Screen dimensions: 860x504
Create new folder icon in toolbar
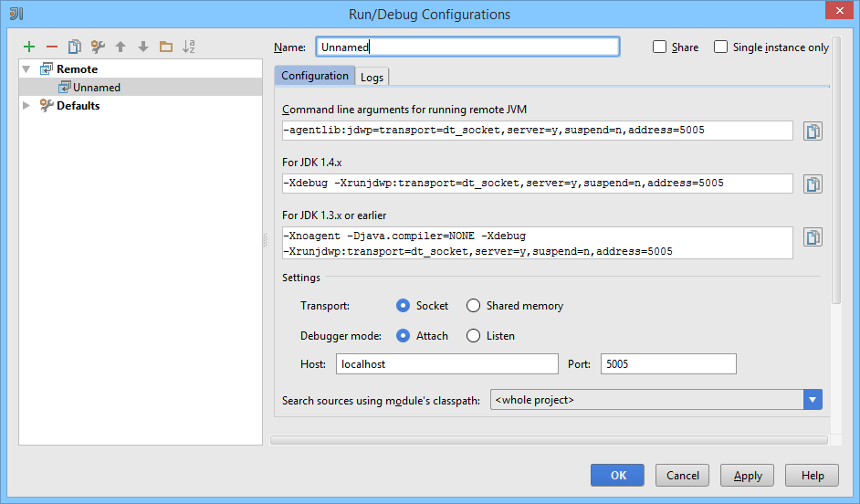point(166,47)
